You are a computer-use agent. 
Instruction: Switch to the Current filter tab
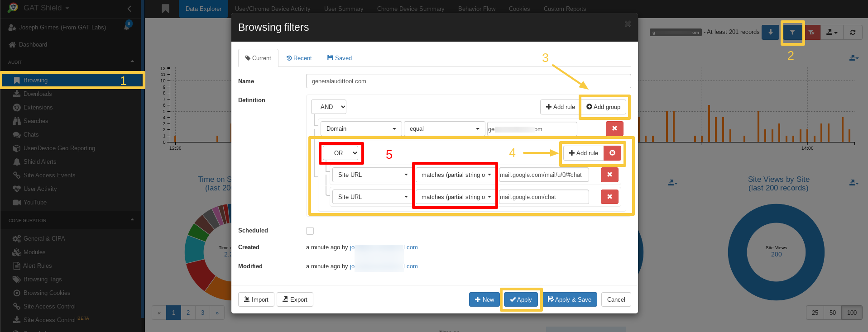click(258, 58)
